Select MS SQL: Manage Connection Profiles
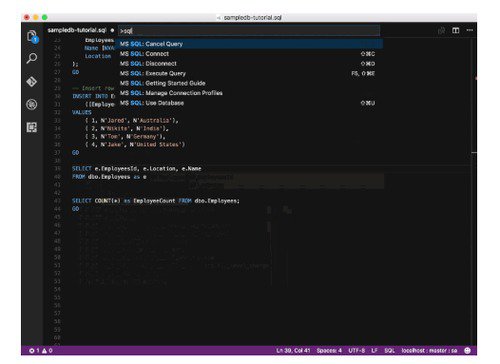The height and width of the screenshot is (364, 500). pyautogui.click(x=249, y=93)
